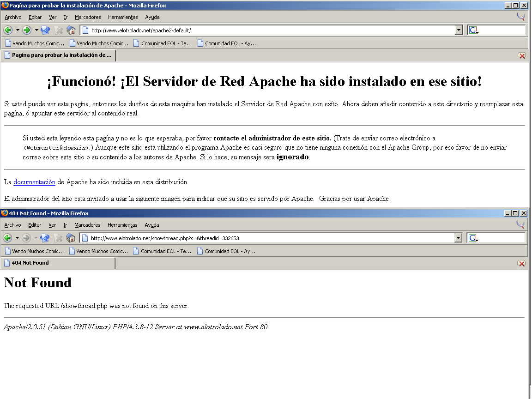Follow the 'documentación' link

click(34, 182)
